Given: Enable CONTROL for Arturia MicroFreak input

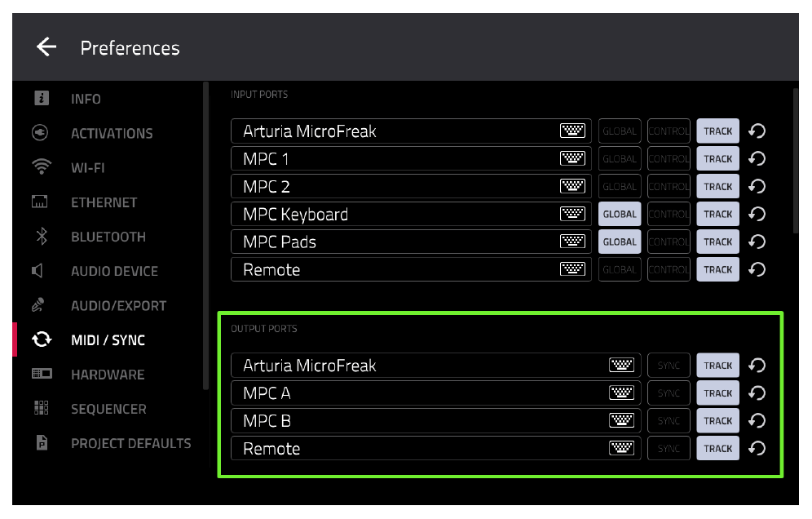Looking at the screenshot, I should 669,131.
